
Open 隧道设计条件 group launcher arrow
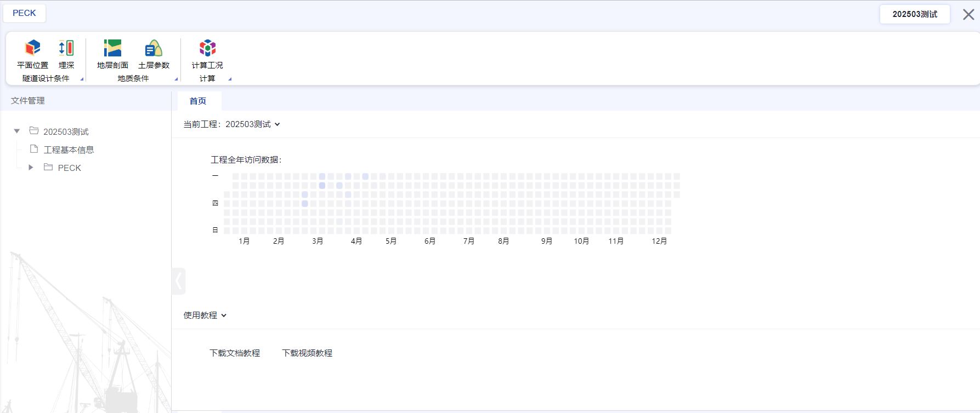click(x=82, y=79)
